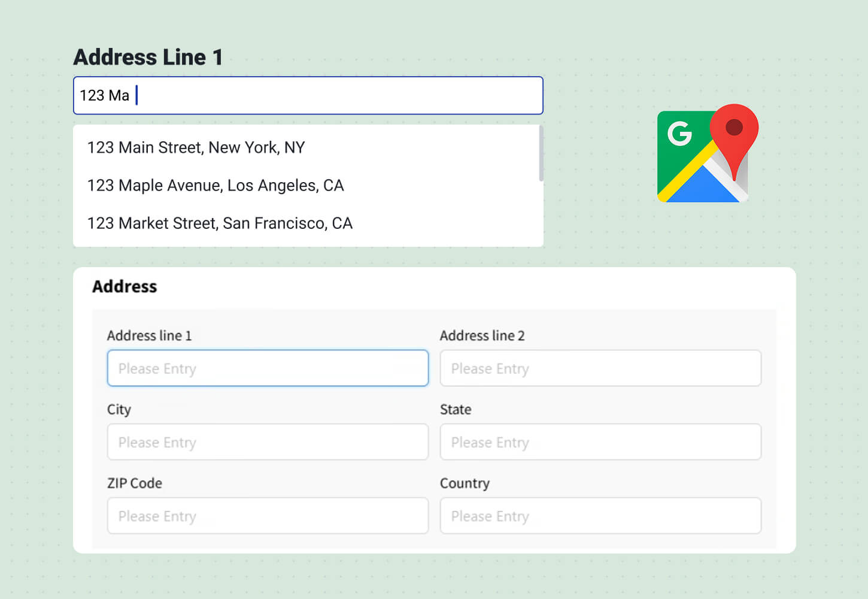The height and width of the screenshot is (599, 868).
Task: Click the field under 'Address line 1' label
Action: pyautogui.click(x=268, y=368)
